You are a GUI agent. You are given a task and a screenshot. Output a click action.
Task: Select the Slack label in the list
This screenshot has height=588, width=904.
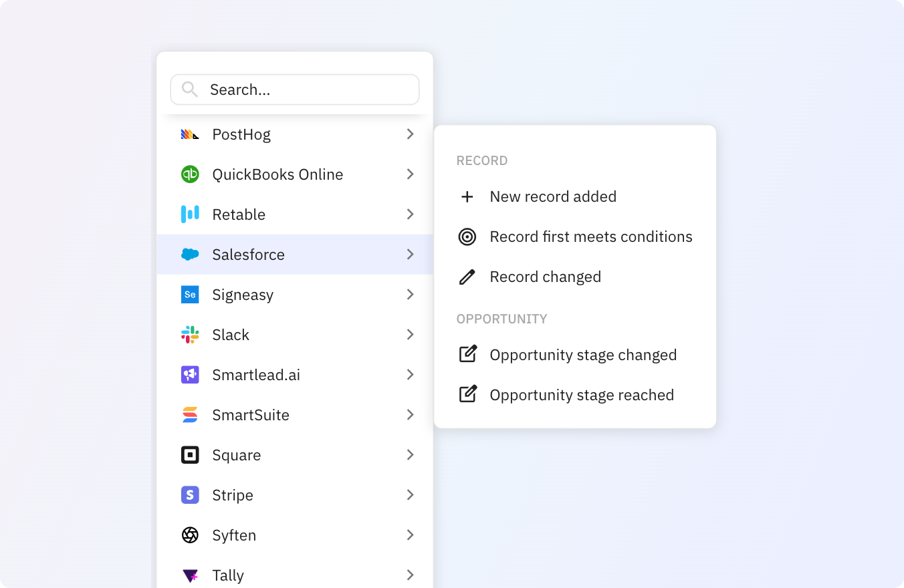coord(231,335)
